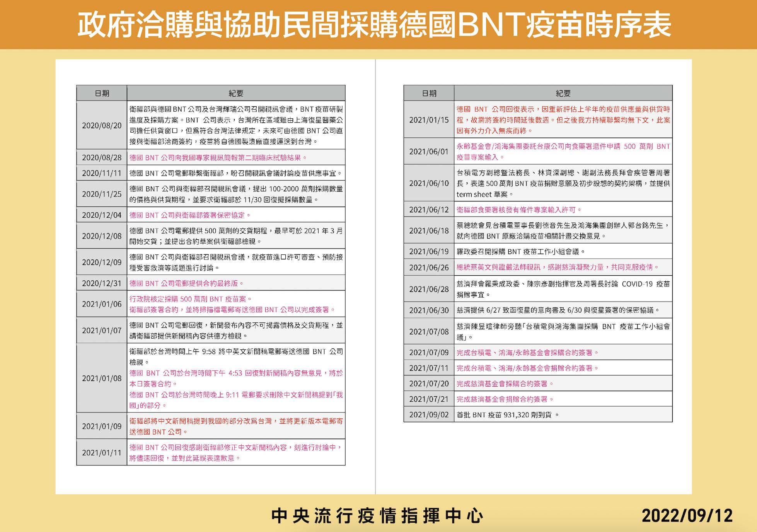Click entry 行政院核定採購 500 萬劑 BNT 疫苗案

coord(191,299)
